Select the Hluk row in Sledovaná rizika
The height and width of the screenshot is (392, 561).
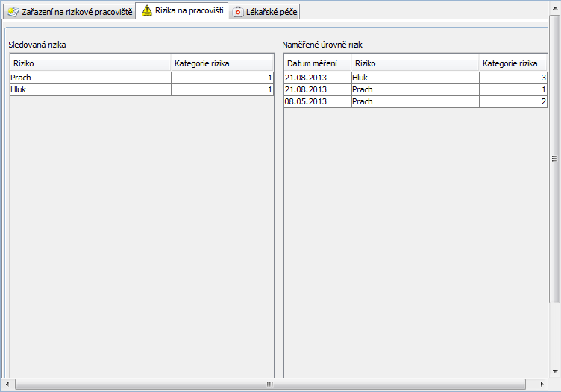(x=90, y=89)
